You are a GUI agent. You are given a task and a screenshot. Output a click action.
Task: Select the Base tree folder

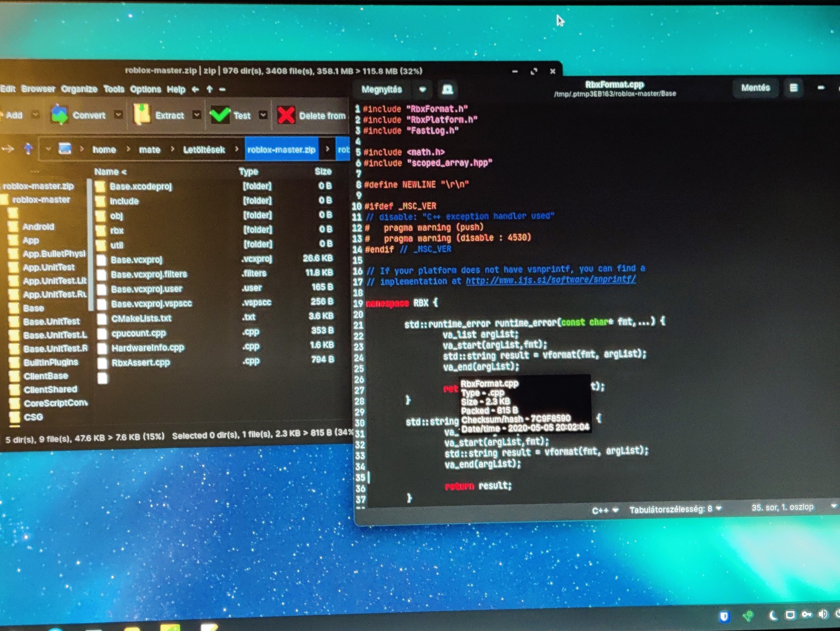[x=33, y=308]
